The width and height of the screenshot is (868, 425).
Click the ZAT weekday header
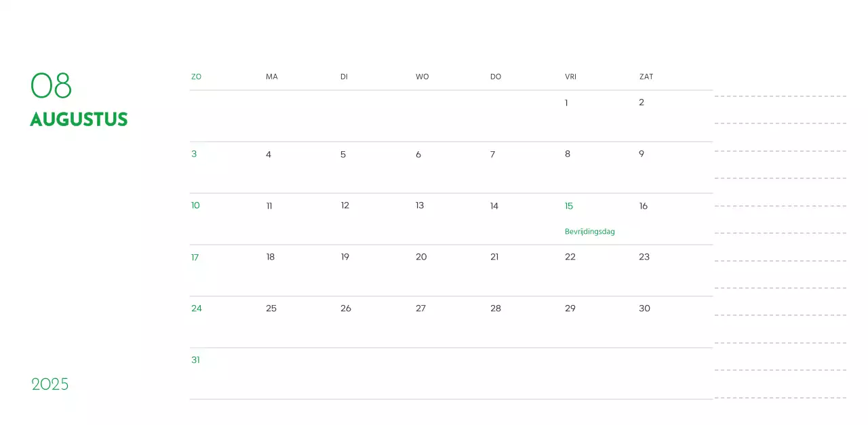(x=646, y=77)
